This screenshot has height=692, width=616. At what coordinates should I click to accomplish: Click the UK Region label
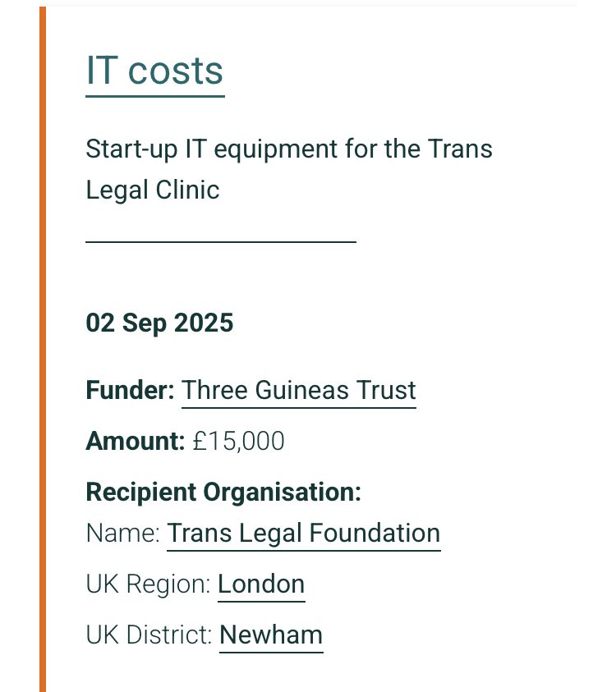(148, 584)
